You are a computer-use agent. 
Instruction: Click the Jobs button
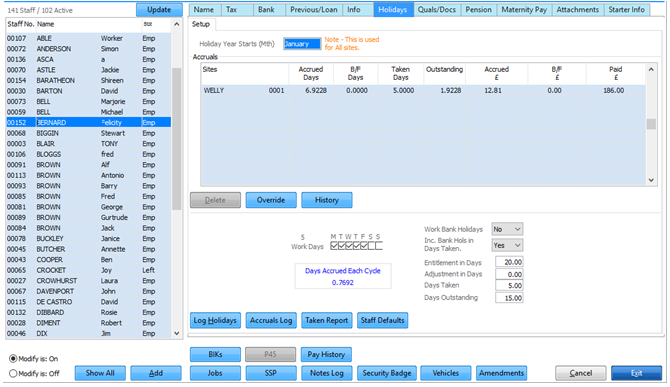(x=215, y=373)
